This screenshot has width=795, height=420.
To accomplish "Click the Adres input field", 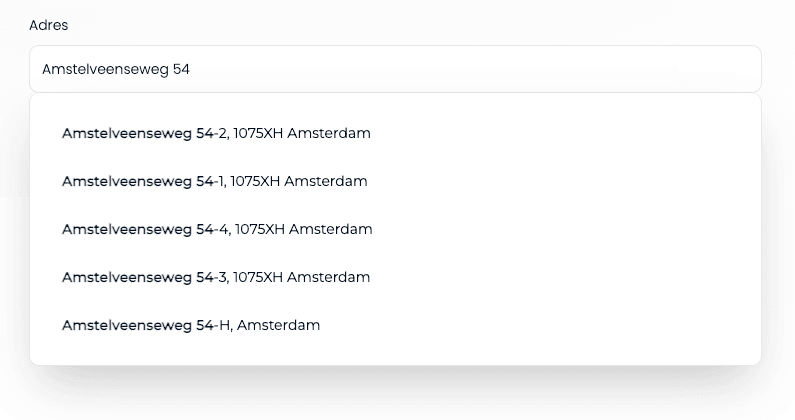I will point(395,70).
